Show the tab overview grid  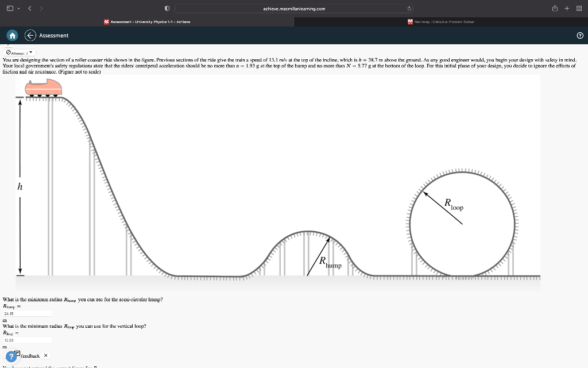click(579, 8)
